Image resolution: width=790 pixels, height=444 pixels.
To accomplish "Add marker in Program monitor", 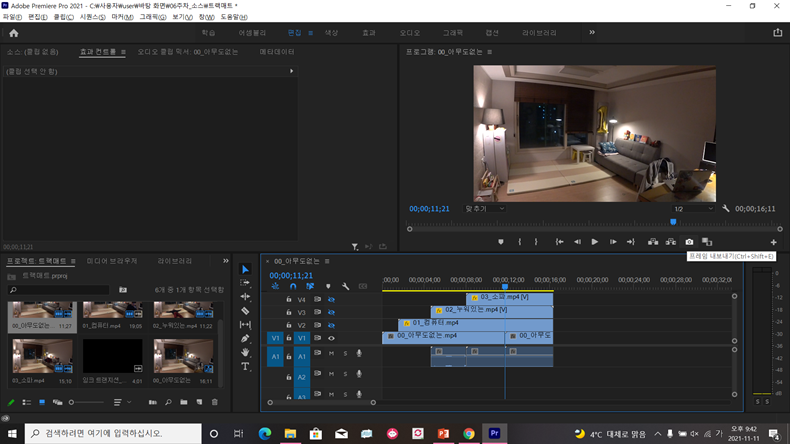I will (x=500, y=242).
